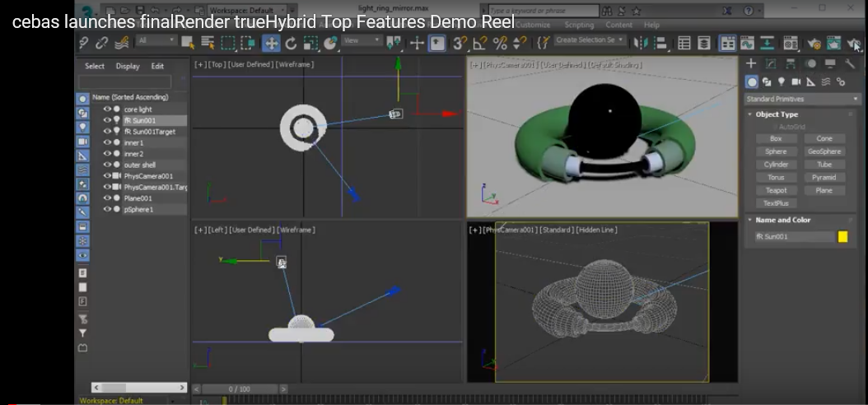Toggle the Layer Explorer button
Screen dimensions: 868x405
coord(704,43)
